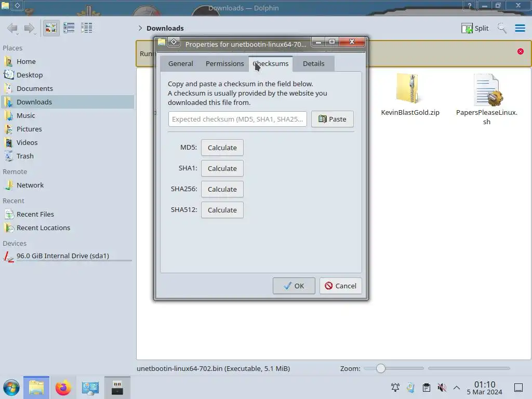The height and width of the screenshot is (399, 532).
Task: Open Network under Remote
Action: click(x=67, y=185)
